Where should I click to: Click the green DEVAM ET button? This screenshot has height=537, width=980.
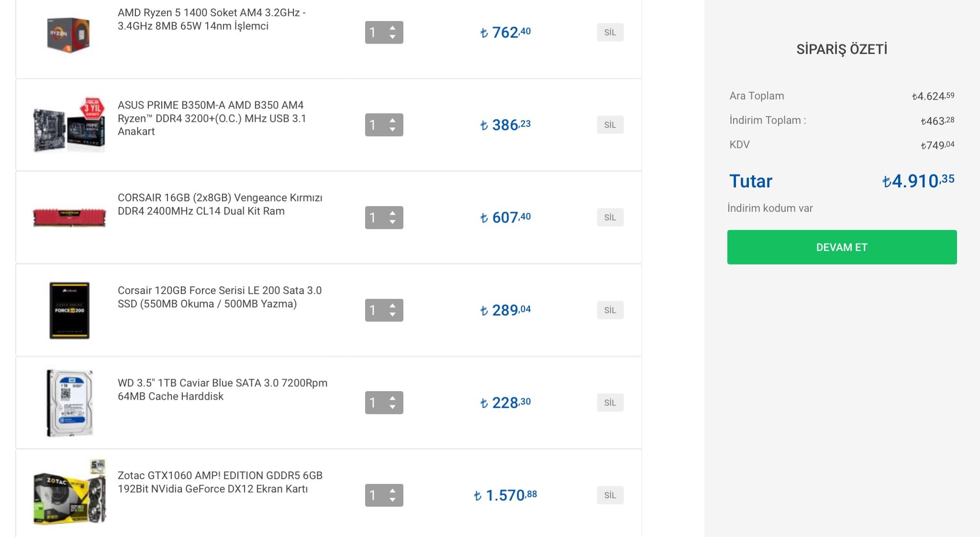(x=842, y=247)
